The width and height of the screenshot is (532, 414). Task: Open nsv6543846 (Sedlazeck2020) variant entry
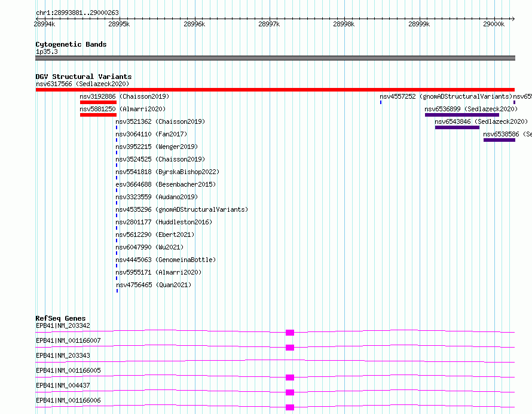point(481,121)
